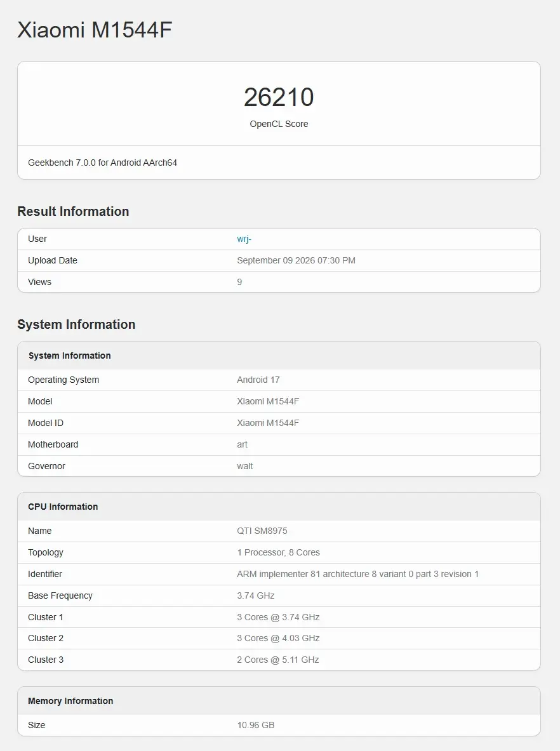Click the 3.74 GHz base frequency value
Screen dimensions: 560x751
256,595
